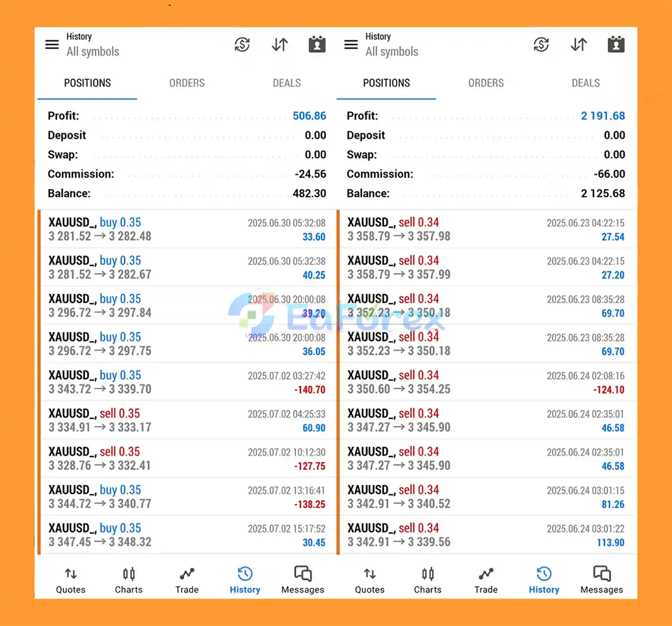672x626 pixels.
Task: Select History in right panel's bottom bar
Action: 544,580
